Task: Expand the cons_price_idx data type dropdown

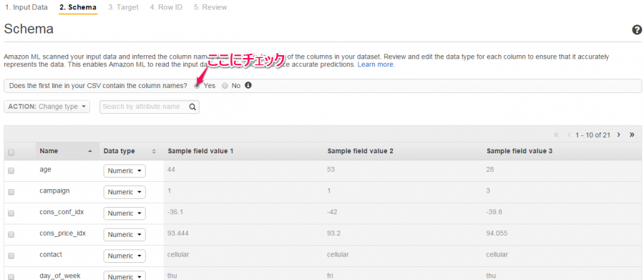Action: [125, 234]
